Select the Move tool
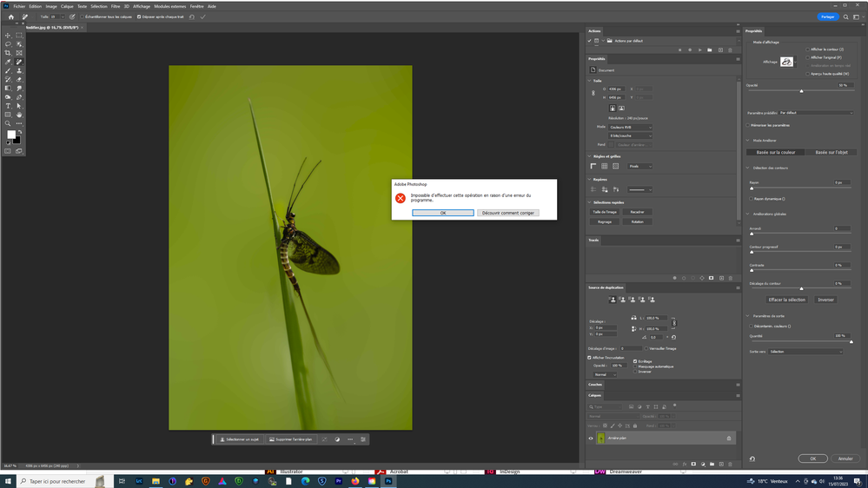 pos(9,36)
